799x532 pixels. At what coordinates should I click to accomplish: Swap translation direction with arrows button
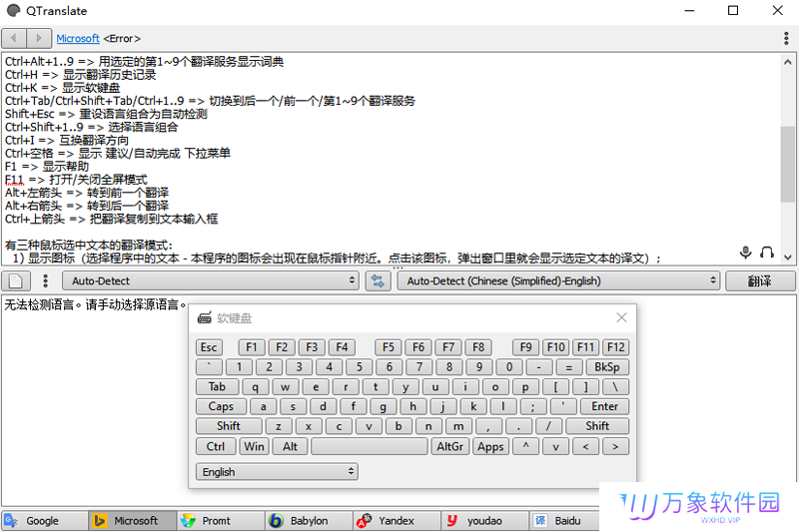378,281
